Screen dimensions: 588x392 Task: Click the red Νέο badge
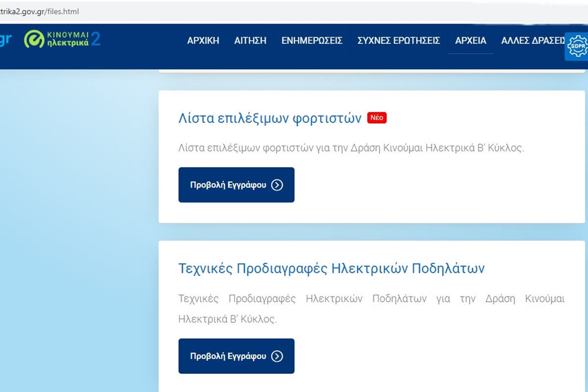[377, 118]
